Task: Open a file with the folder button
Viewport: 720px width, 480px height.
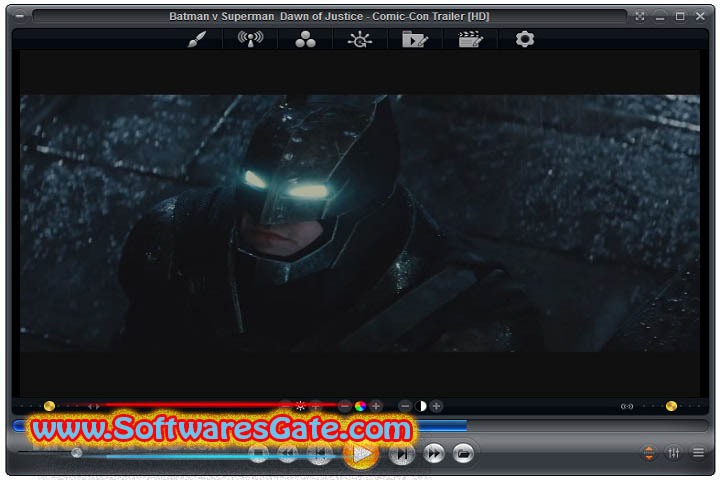Action: pyautogui.click(x=463, y=454)
